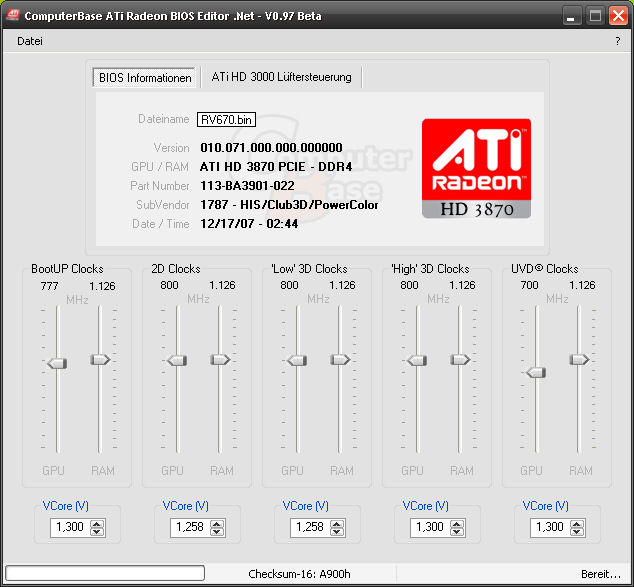Viewport: 634px width, 587px height.
Task: Click BootUP Clocks GPU slider handle
Action: point(57,363)
